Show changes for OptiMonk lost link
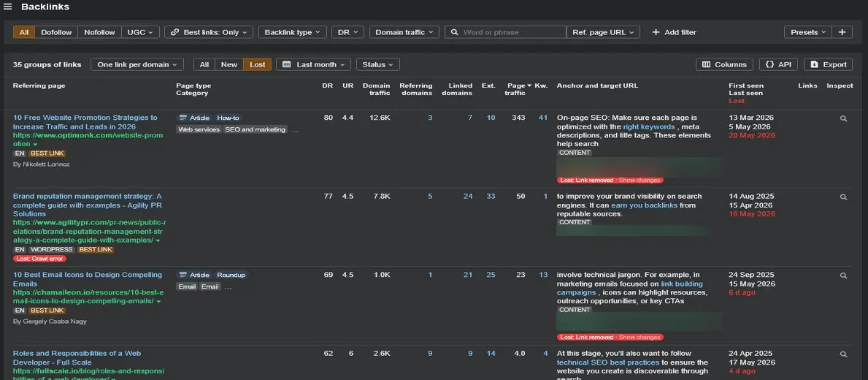 pyautogui.click(x=640, y=180)
